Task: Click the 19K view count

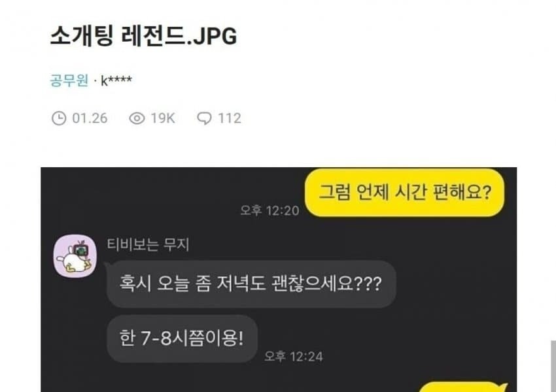Action: 163,118
